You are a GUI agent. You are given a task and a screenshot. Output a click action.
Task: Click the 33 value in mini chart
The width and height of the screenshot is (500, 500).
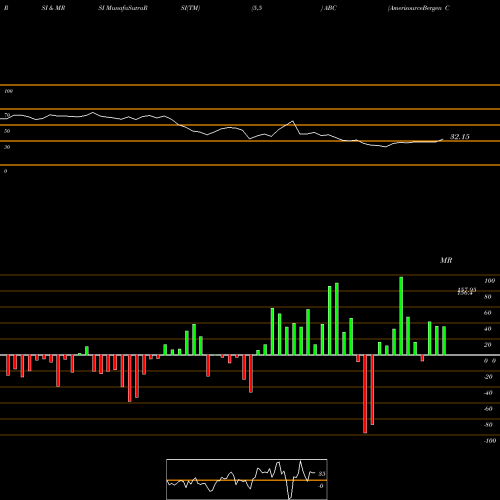(x=322, y=474)
